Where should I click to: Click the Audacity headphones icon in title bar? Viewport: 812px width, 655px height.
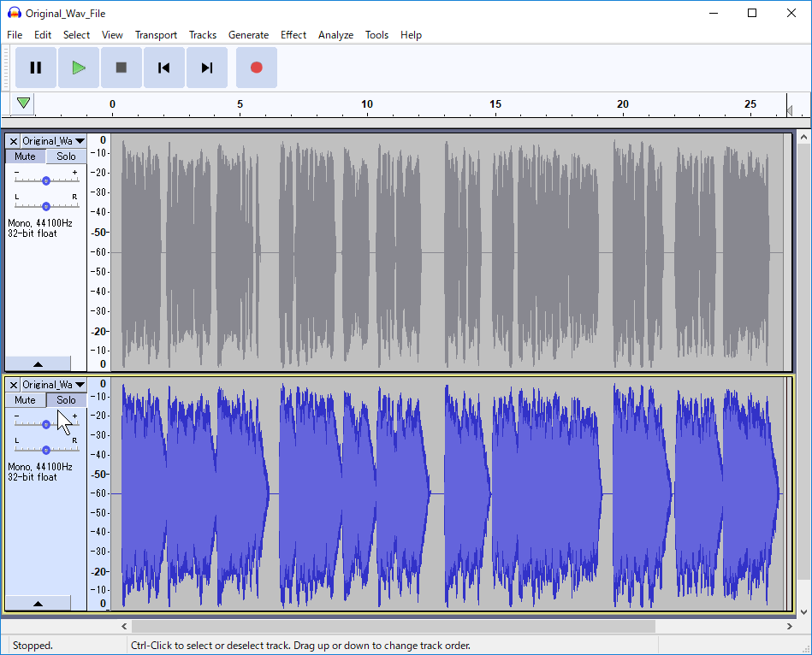pyautogui.click(x=15, y=13)
